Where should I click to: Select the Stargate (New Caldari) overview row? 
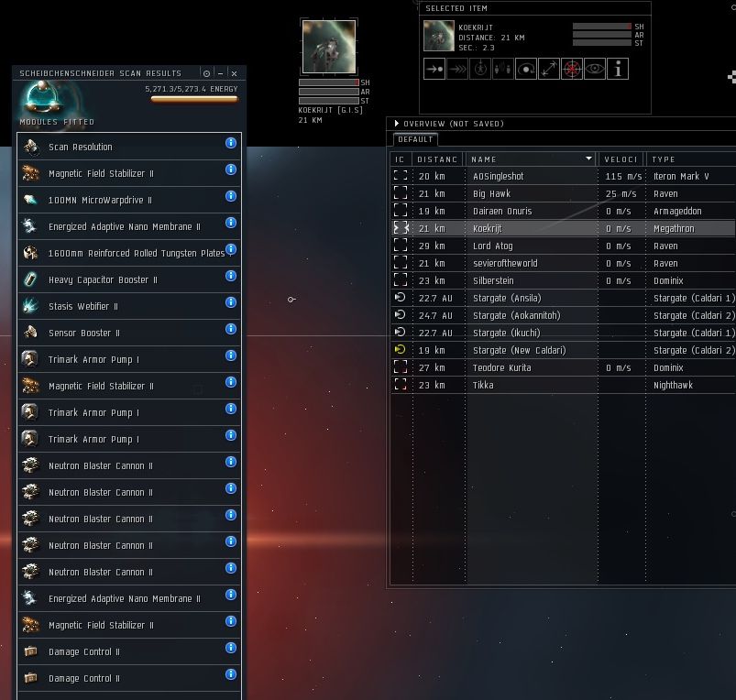coord(564,351)
